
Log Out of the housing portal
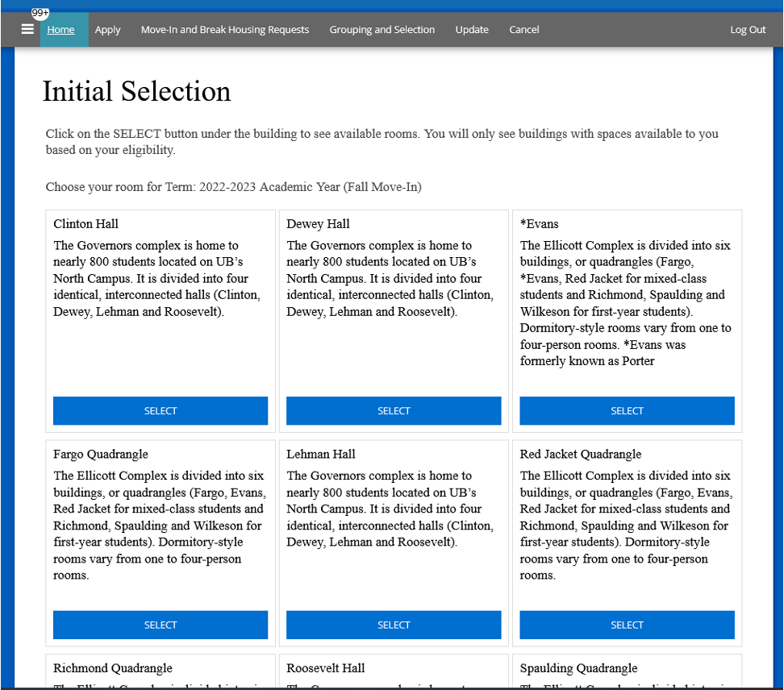click(x=748, y=30)
